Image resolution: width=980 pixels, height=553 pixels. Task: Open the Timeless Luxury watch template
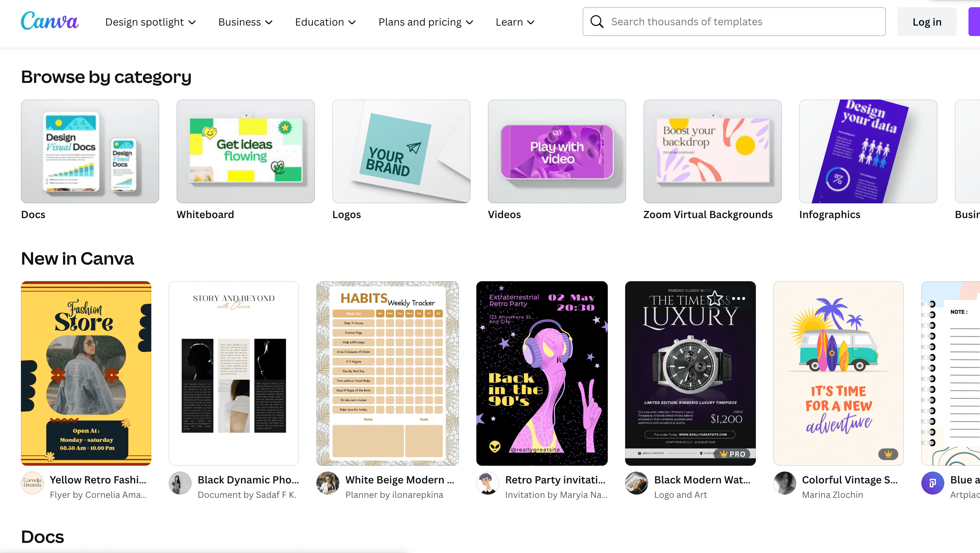[690, 373]
